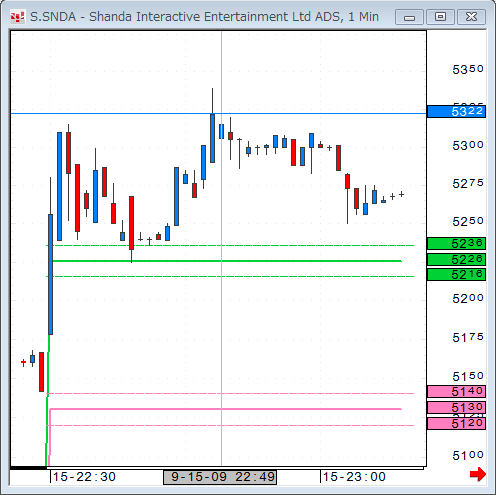Click the window title S.SNDA Shanda Interactive text
Viewport: 496px width, 495px height.
[x=204, y=17]
